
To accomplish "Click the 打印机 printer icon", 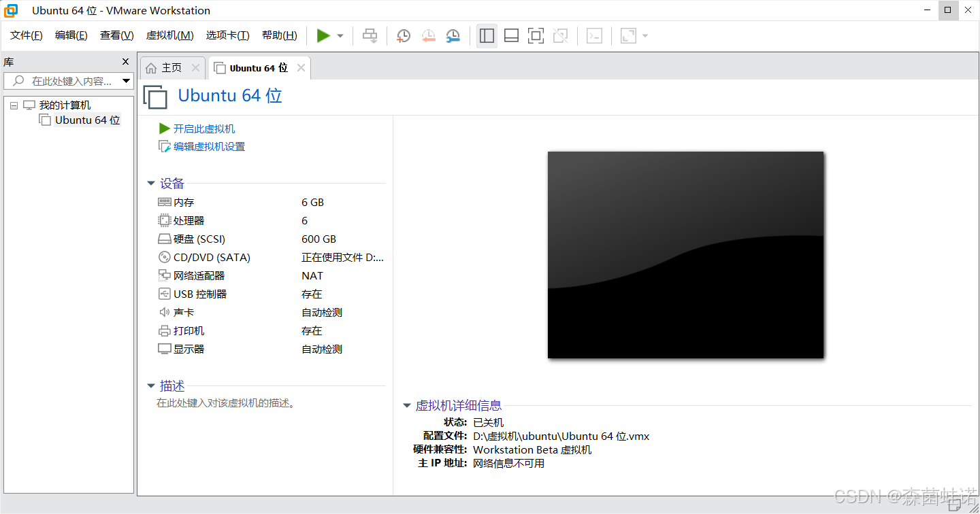I will (x=164, y=331).
